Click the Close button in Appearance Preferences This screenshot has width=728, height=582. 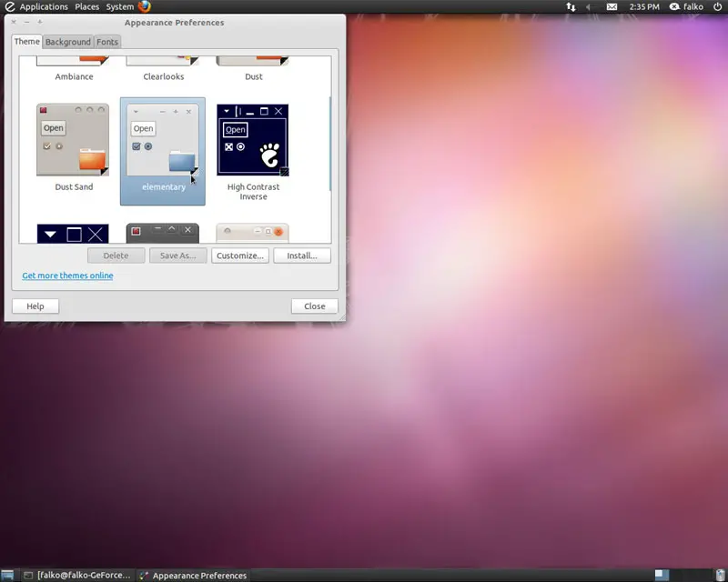[314, 306]
